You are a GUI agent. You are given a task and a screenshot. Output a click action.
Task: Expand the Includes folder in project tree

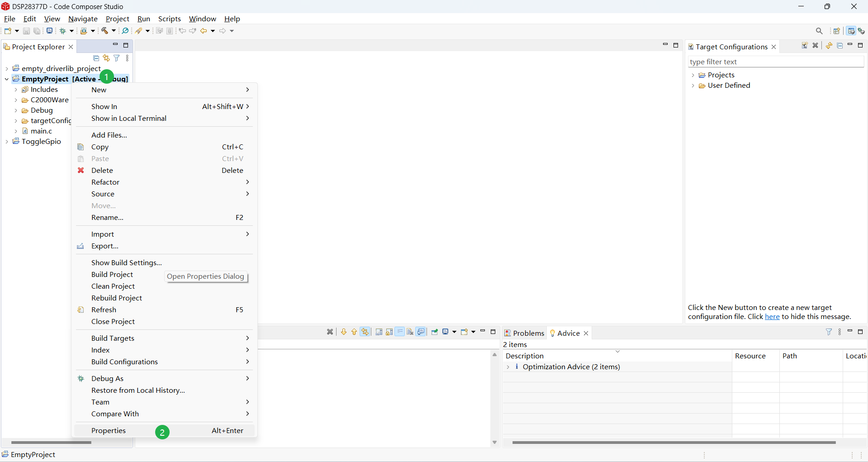(16, 90)
